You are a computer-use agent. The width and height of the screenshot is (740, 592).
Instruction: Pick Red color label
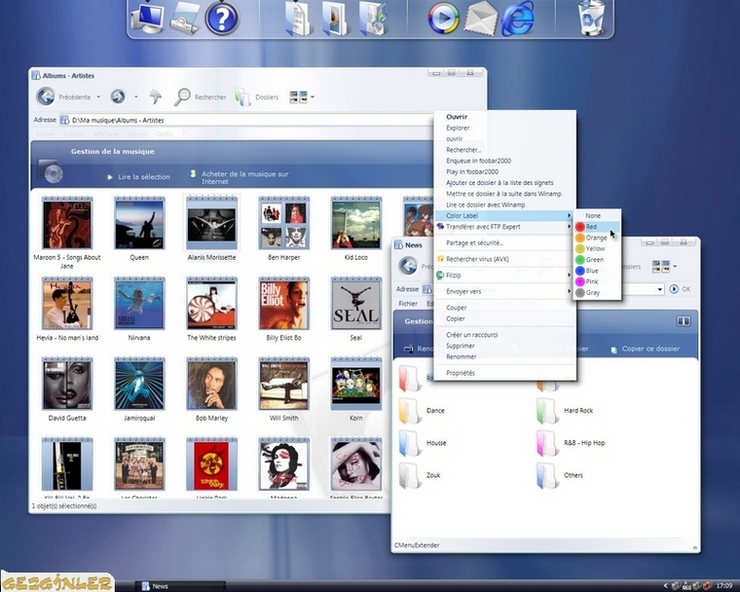tap(597, 227)
